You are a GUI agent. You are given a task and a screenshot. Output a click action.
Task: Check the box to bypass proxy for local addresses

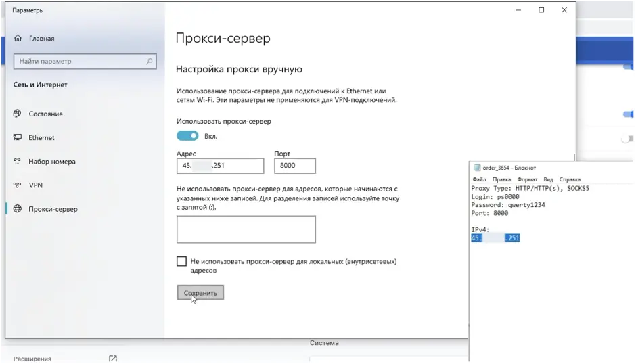coord(182,261)
